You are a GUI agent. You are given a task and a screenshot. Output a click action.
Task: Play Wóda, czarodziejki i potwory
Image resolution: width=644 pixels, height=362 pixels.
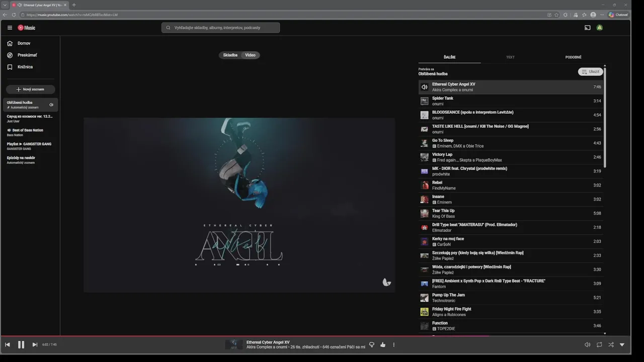click(x=511, y=270)
